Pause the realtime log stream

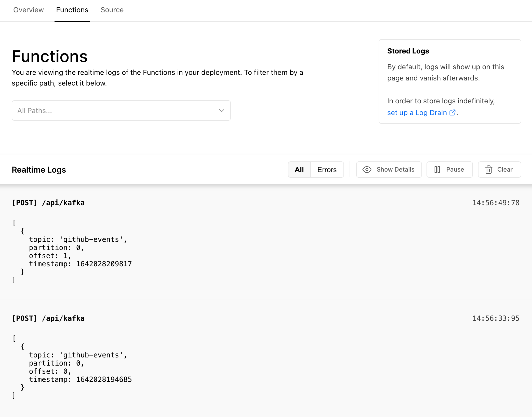pyautogui.click(x=449, y=169)
